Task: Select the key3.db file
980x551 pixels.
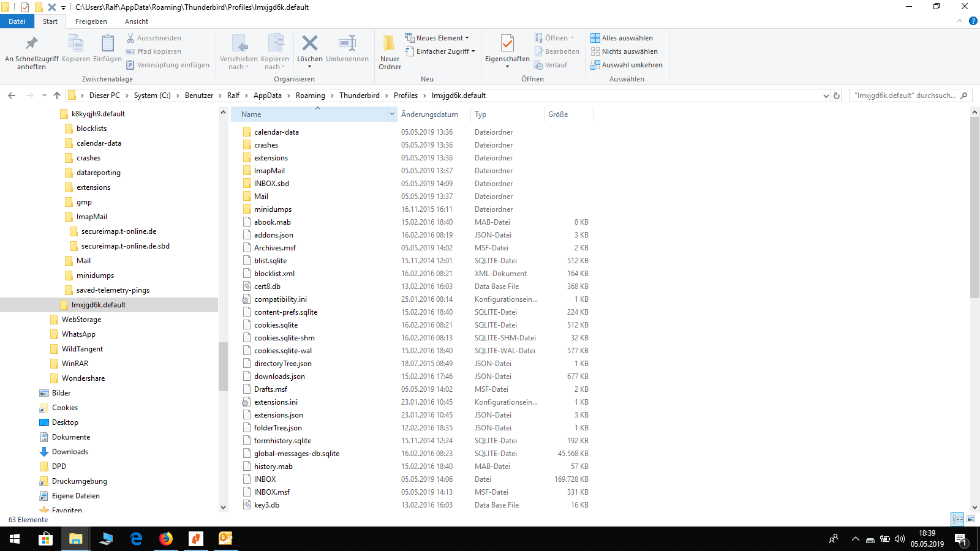Action: point(266,505)
